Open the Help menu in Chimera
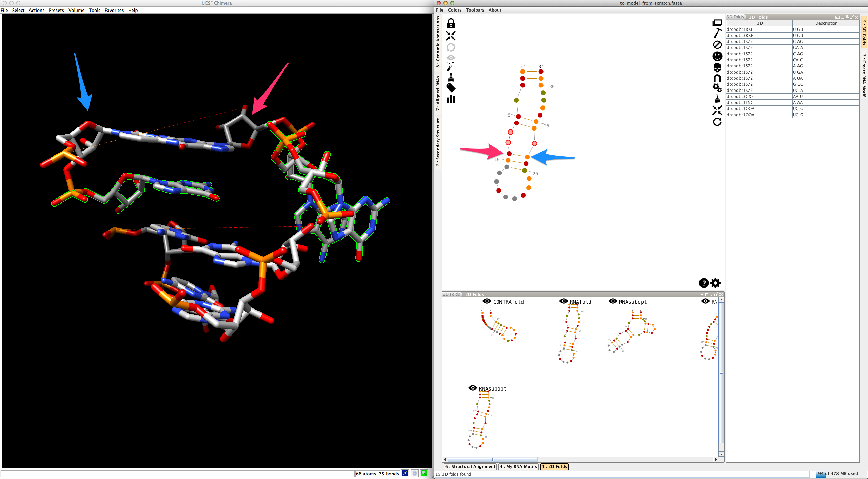868x479 pixels. [x=133, y=10]
